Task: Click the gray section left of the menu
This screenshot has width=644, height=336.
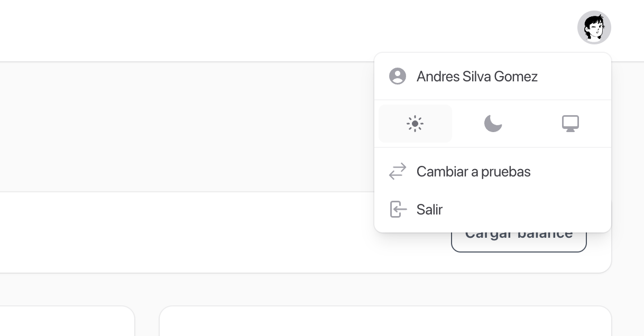Action: 185,127
